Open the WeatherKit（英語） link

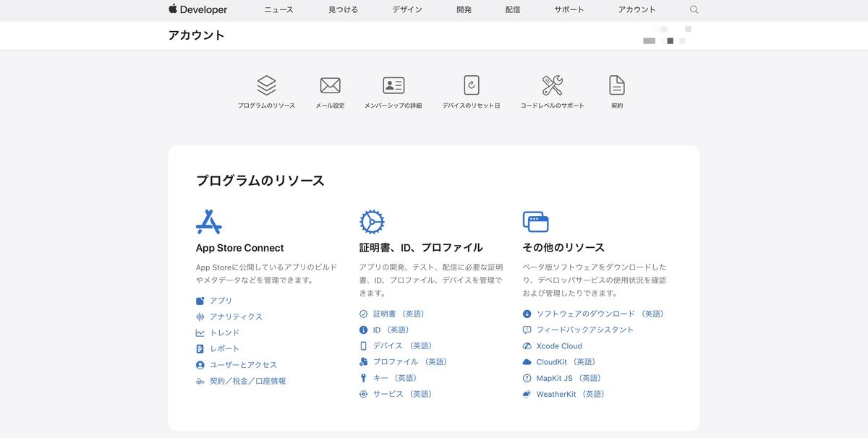(571, 394)
